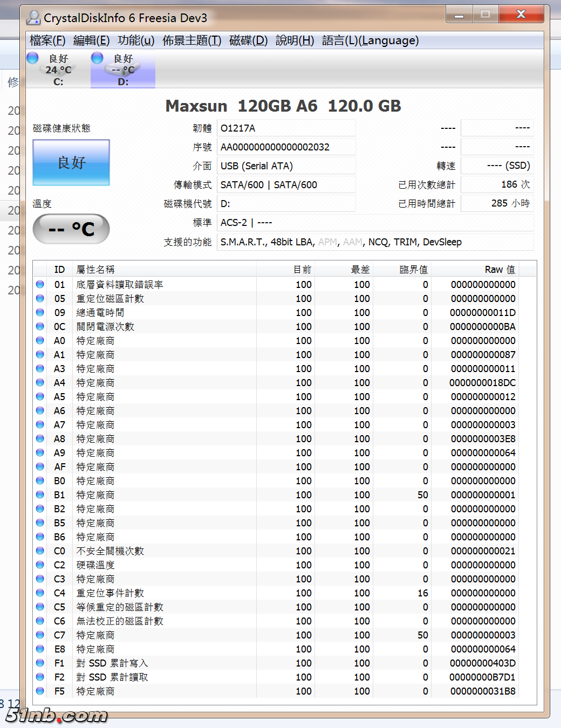Screen dimensions: 561x728
Task: Click the blue 良好 health status button
Action: (x=71, y=163)
